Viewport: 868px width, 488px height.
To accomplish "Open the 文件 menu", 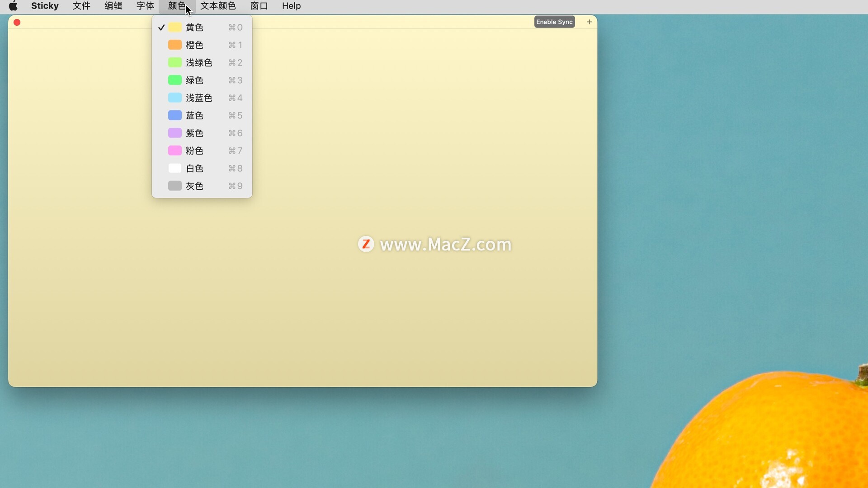I will pos(81,6).
